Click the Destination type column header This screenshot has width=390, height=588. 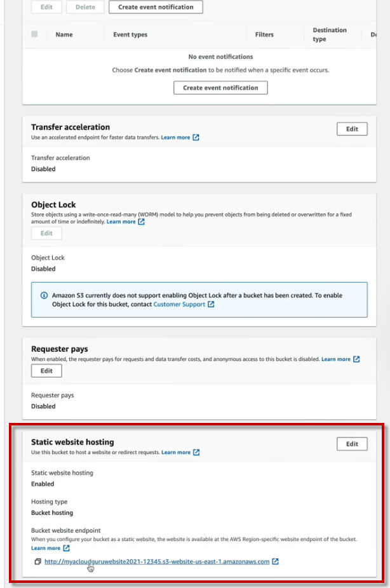[x=330, y=34]
